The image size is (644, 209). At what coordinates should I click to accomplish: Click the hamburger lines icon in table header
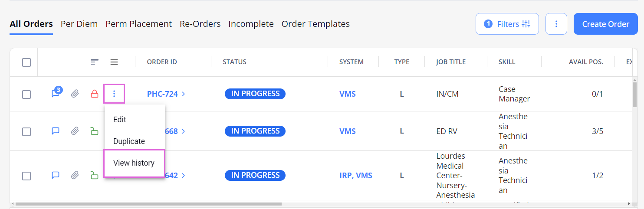[x=114, y=62]
